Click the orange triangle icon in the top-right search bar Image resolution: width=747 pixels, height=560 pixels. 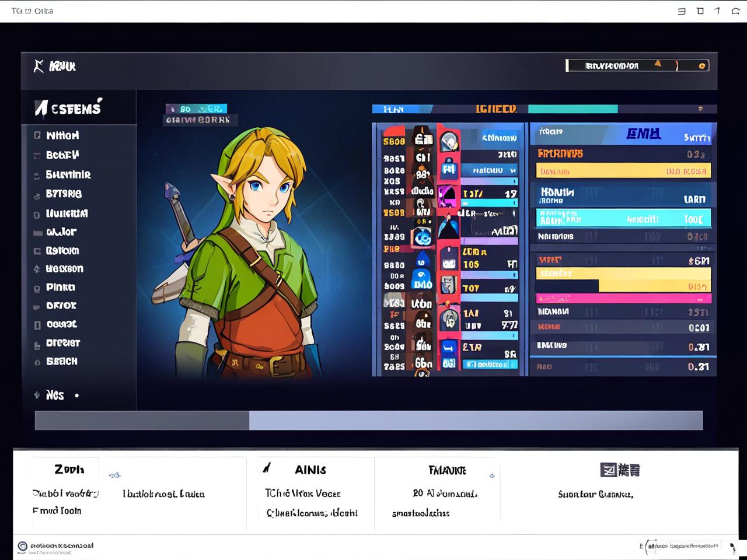click(658, 64)
